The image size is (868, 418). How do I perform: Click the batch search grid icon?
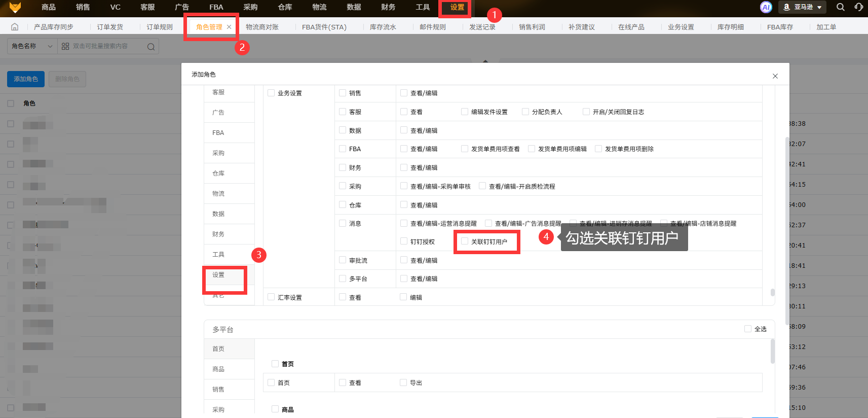[x=65, y=46]
